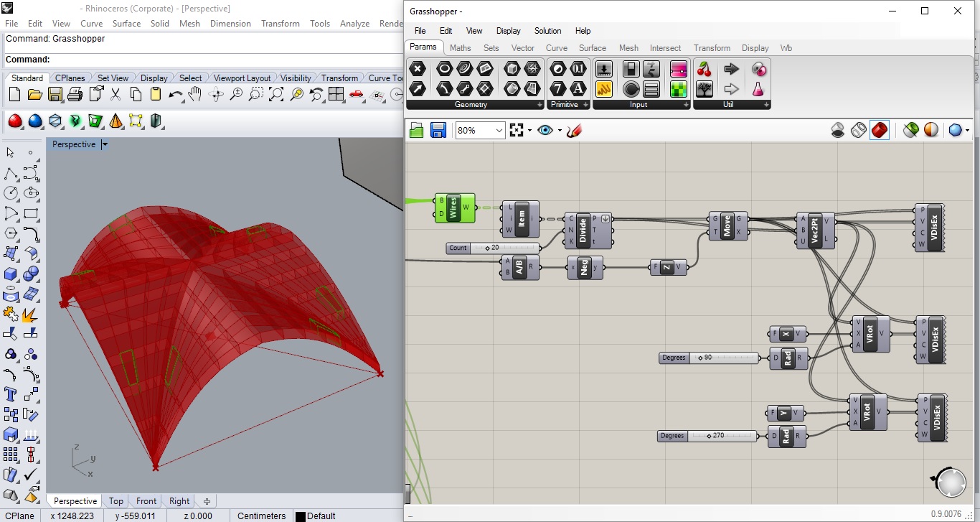Click the pink flask icon in Util
The width and height of the screenshot is (980, 522).
[758, 89]
